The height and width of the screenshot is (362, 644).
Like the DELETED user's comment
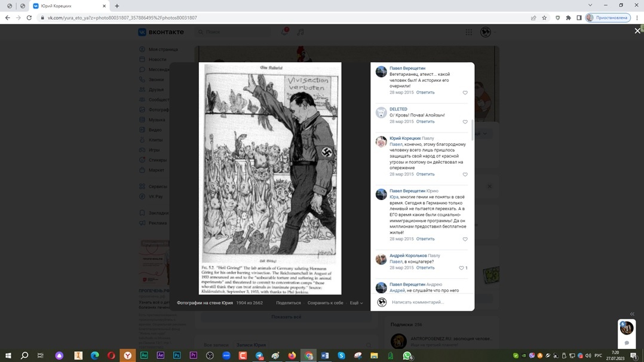pos(465,122)
